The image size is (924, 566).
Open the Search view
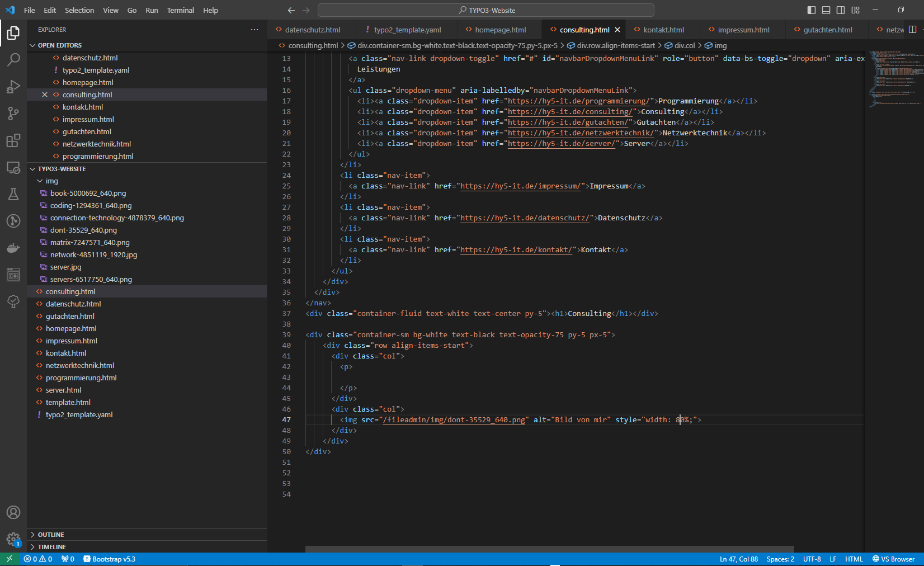[13, 60]
